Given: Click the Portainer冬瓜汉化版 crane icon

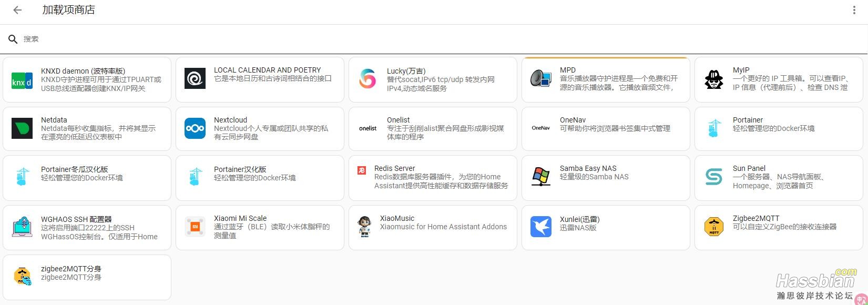Looking at the screenshot, I should pyautogui.click(x=22, y=177).
